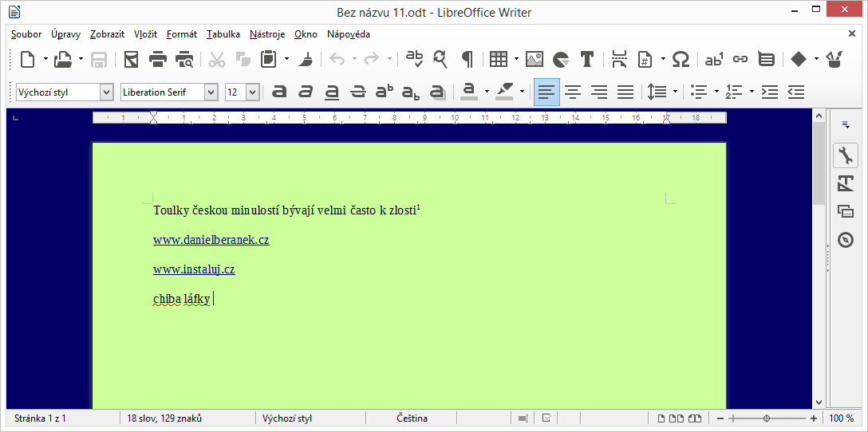Viewport: 868px width, 432px height.
Task: Insert a hyperlink chain icon
Action: [x=740, y=59]
